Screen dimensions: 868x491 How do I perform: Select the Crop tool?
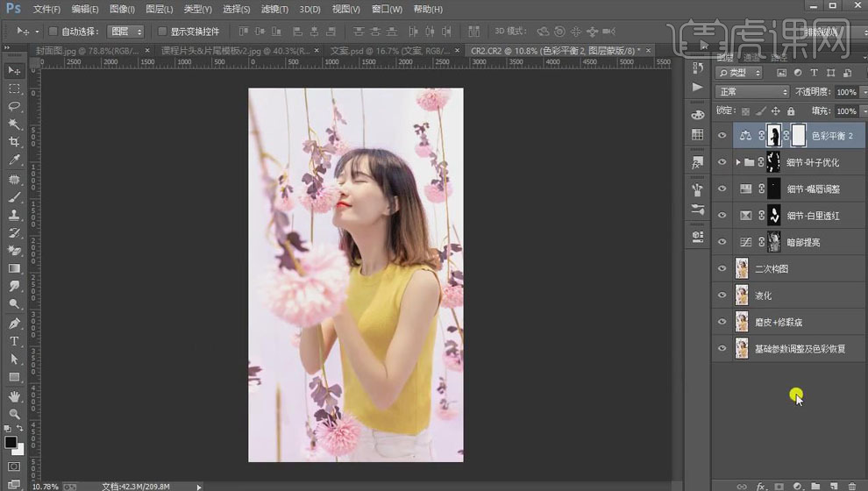click(x=14, y=142)
